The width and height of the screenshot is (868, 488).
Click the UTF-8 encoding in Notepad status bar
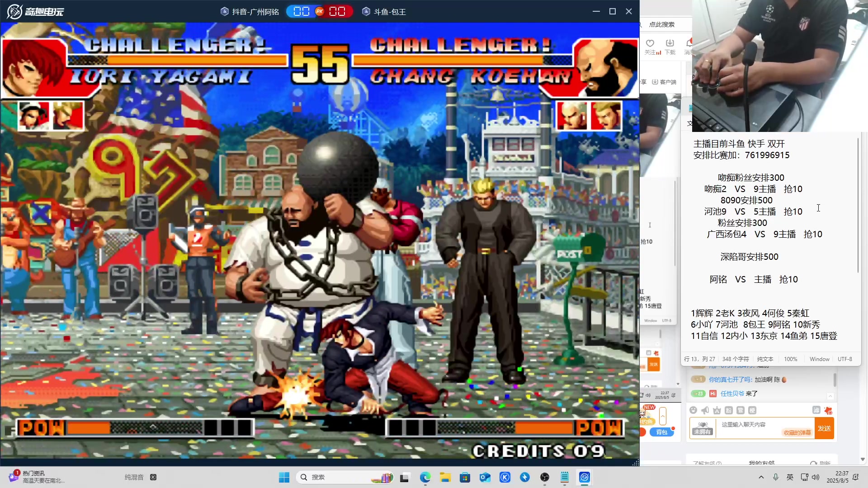845,359
